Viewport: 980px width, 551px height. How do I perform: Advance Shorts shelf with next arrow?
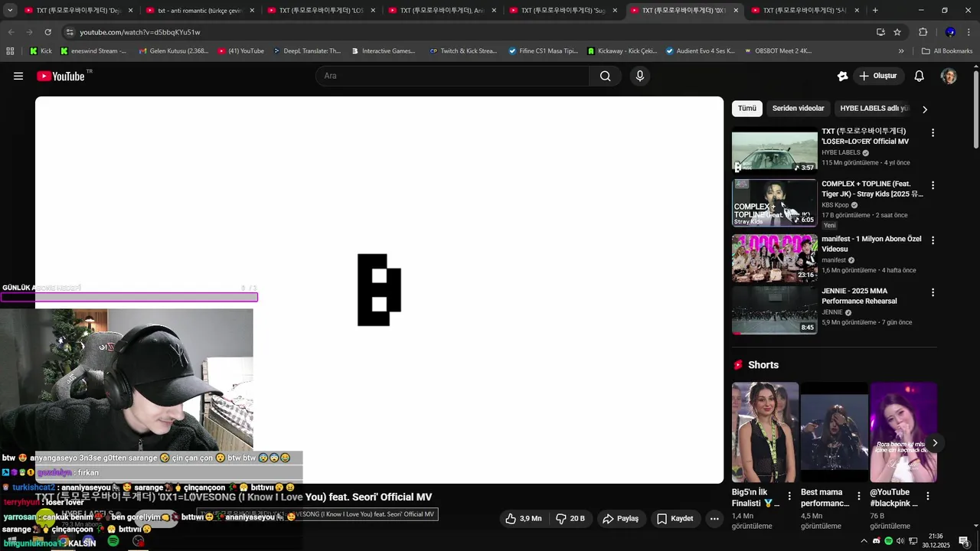pos(934,443)
